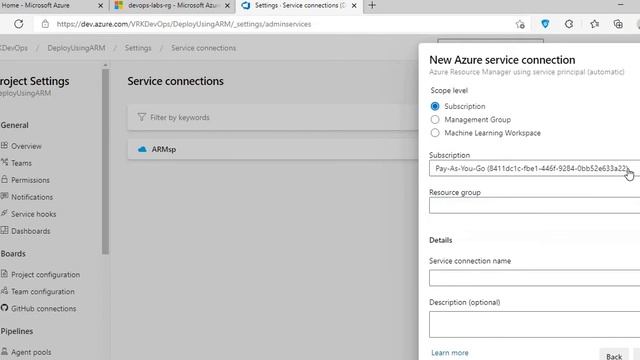Click the Permissions lock icon
Viewport: 640px width, 360px height.
click(x=4, y=180)
